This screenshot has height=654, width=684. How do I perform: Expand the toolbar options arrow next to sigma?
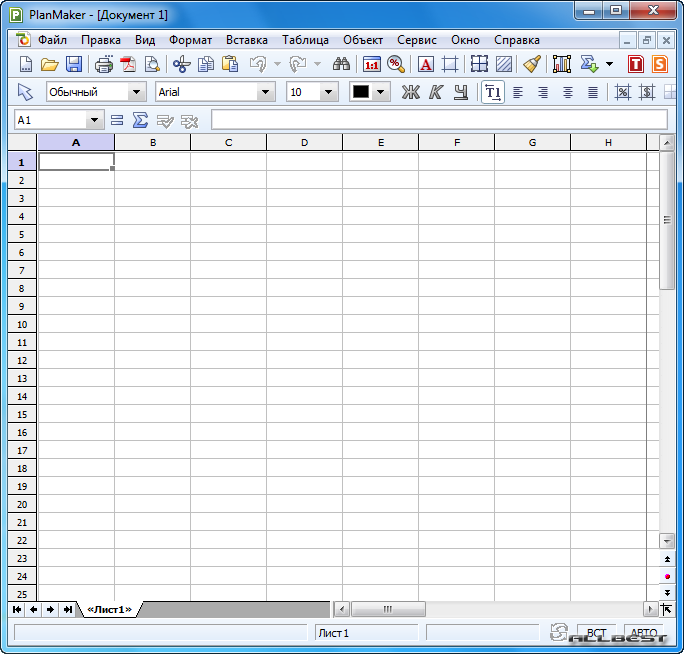coord(609,65)
